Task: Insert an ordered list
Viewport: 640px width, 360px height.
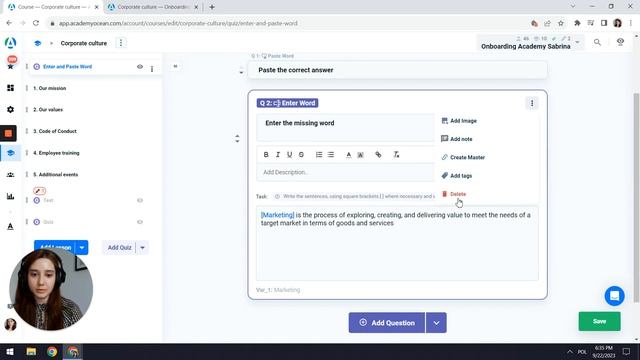Action: pos(319,155)
